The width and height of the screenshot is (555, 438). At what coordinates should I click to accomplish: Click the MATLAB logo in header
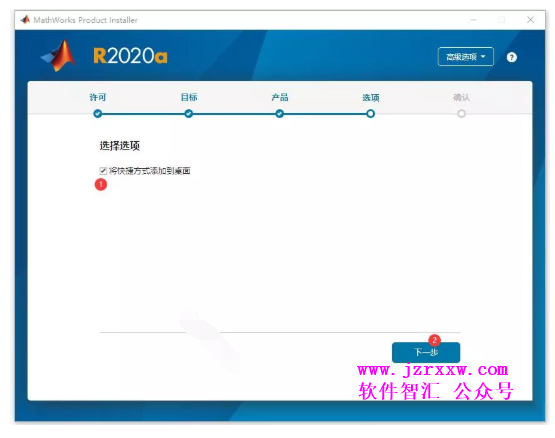point(59,56)
